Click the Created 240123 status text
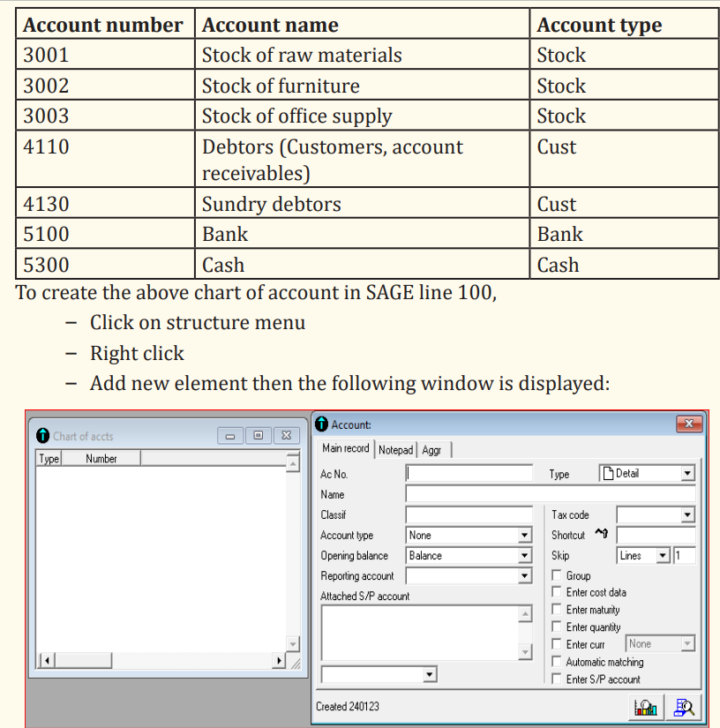The height and width of the screenshot is (728, 720). pos(348,706)
